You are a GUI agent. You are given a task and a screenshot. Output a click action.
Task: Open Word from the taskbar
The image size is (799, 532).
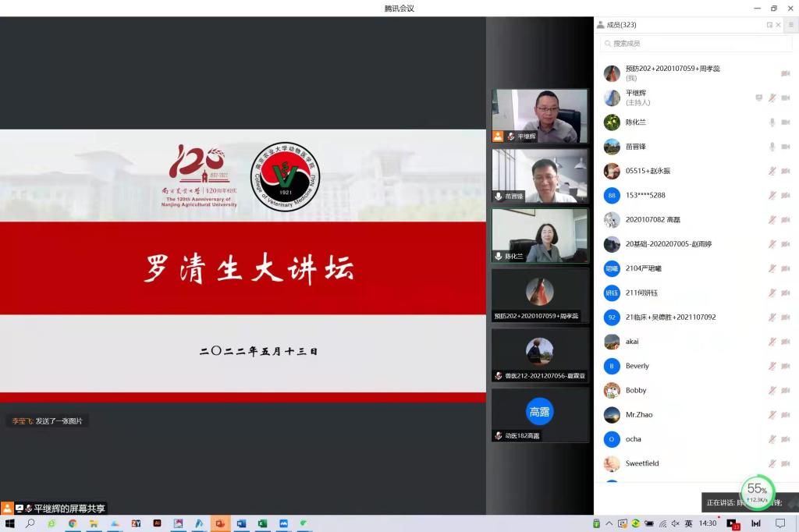pos(241,523)
